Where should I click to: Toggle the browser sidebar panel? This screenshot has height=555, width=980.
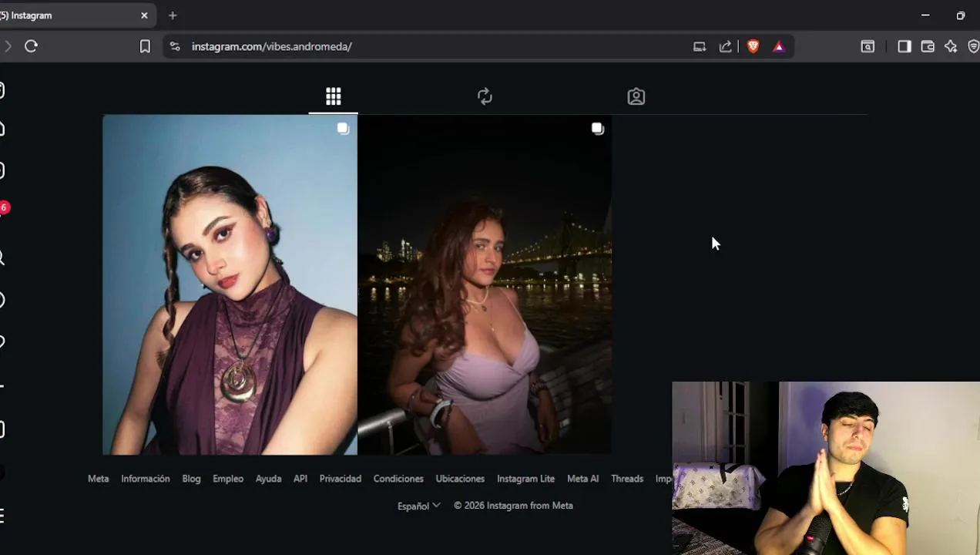904,46
